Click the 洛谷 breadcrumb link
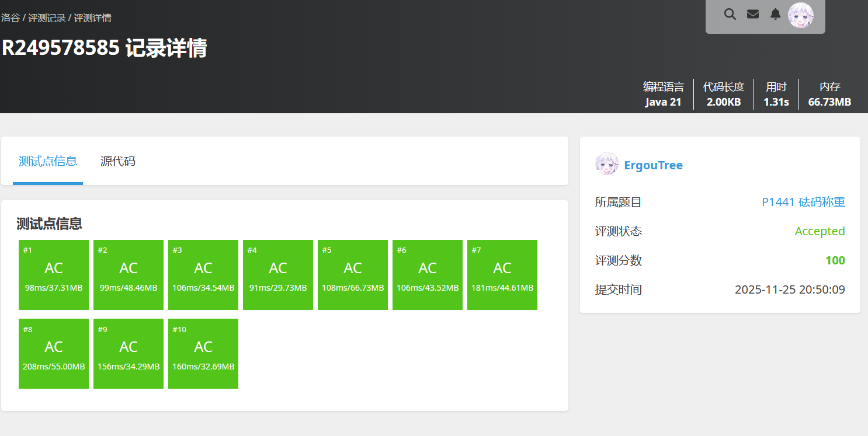The width and height of the screenshot is (868, 436). pyautogui.click(x=10, y=18)
